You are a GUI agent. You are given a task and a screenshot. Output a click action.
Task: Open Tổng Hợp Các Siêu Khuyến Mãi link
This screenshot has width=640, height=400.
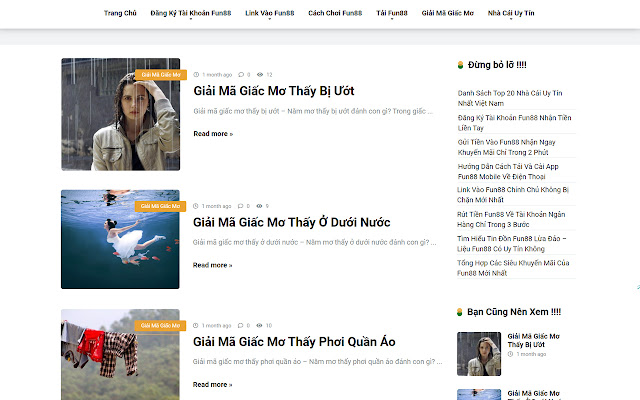tap(513, 268)
